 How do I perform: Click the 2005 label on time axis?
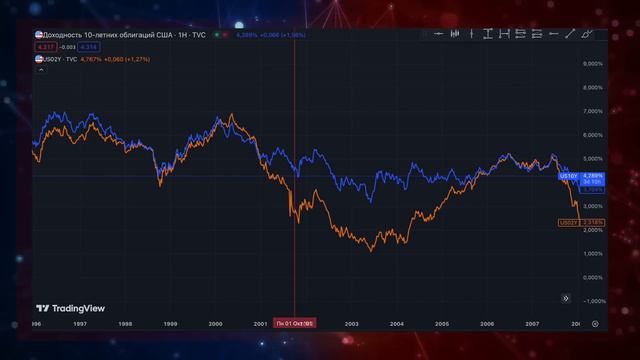pos(442,324)
